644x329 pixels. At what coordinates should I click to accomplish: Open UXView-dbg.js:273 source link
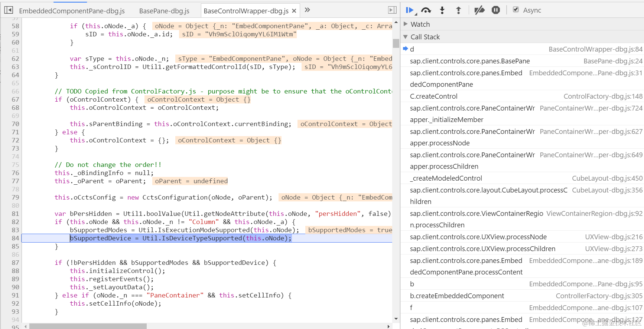[x=614, y=249]
